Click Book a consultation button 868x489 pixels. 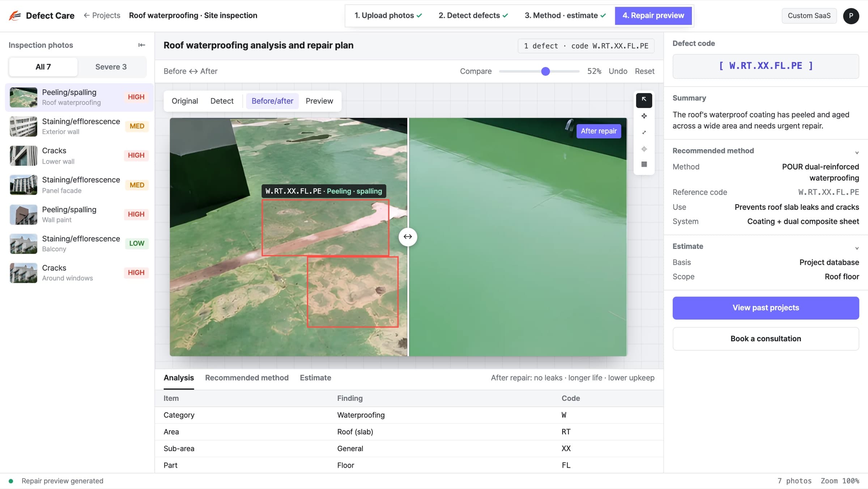point(766,338)
